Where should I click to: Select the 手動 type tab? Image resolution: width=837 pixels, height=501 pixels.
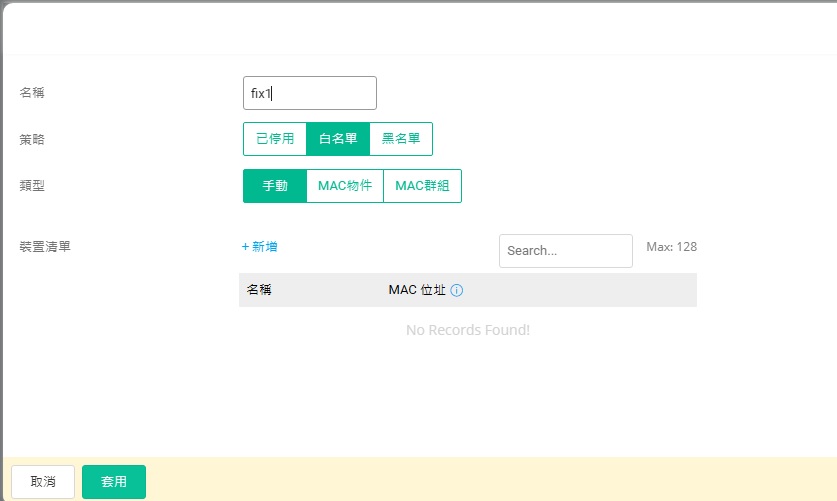pyautogui.click(x=275, y=186)
